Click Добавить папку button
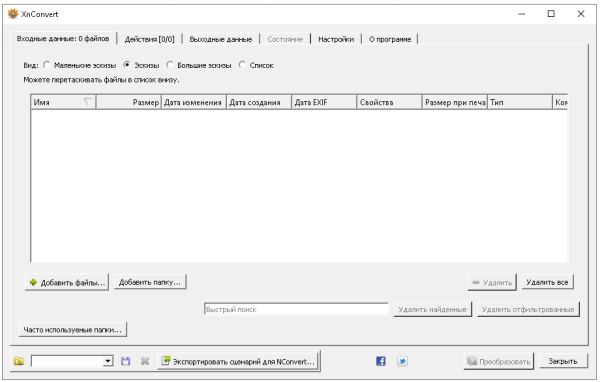Viewport: 600px width, 382px height. (x=150, y=282)
